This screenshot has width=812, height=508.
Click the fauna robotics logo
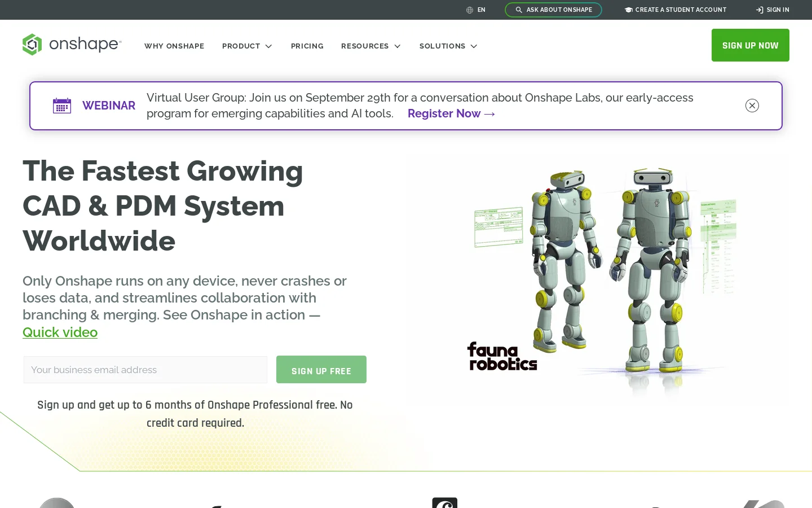[x=502, y=356]
